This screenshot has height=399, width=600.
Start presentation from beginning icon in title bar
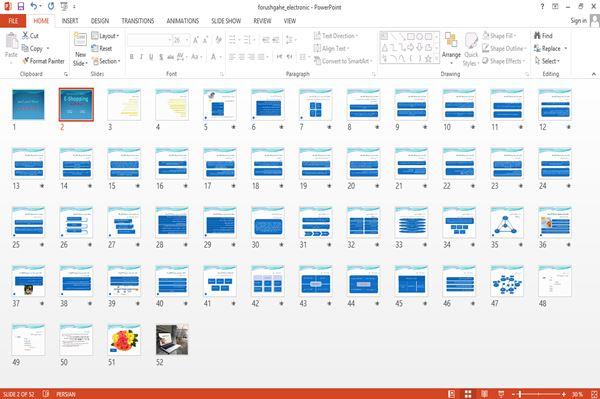64,7
